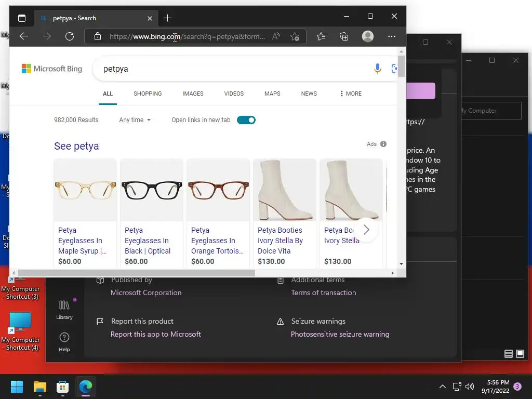Click the Edge tab actions menu icon

pyautogui.click(x=22, y=18)
